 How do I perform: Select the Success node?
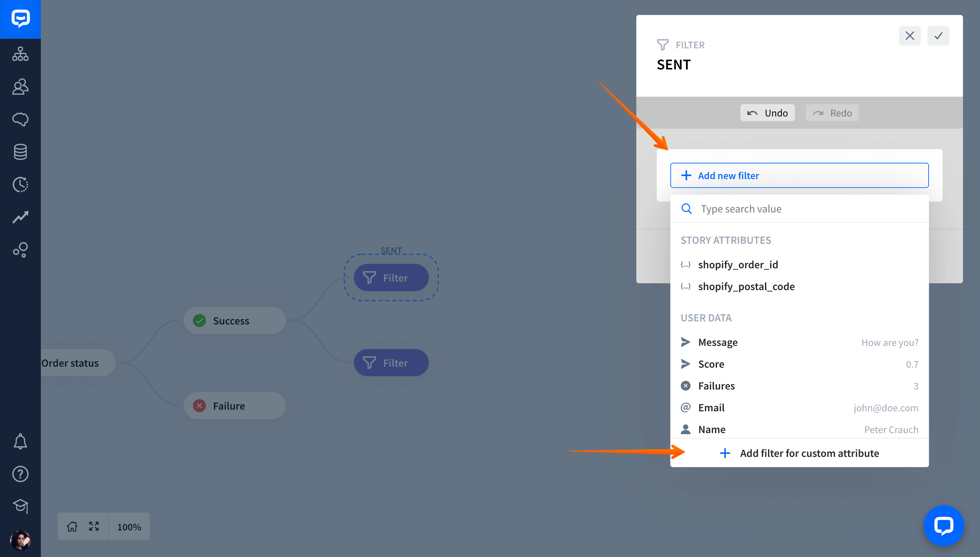click(x=235, y=320)
